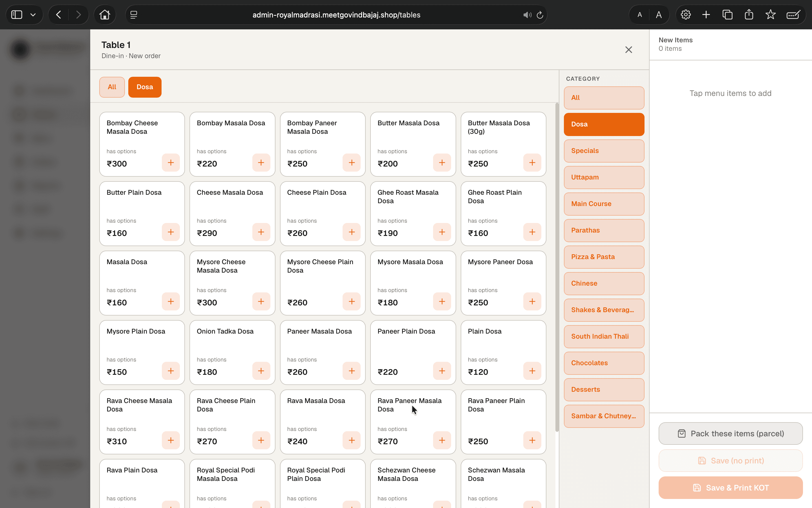This screenshot has width=812, height=508.
Task: Open the Specials category
Action: pos(604,151)
